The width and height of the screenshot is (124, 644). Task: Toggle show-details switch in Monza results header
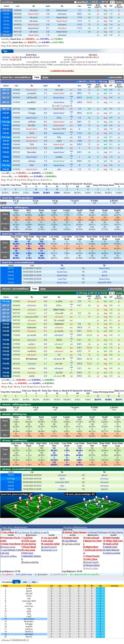pos(108,289)
